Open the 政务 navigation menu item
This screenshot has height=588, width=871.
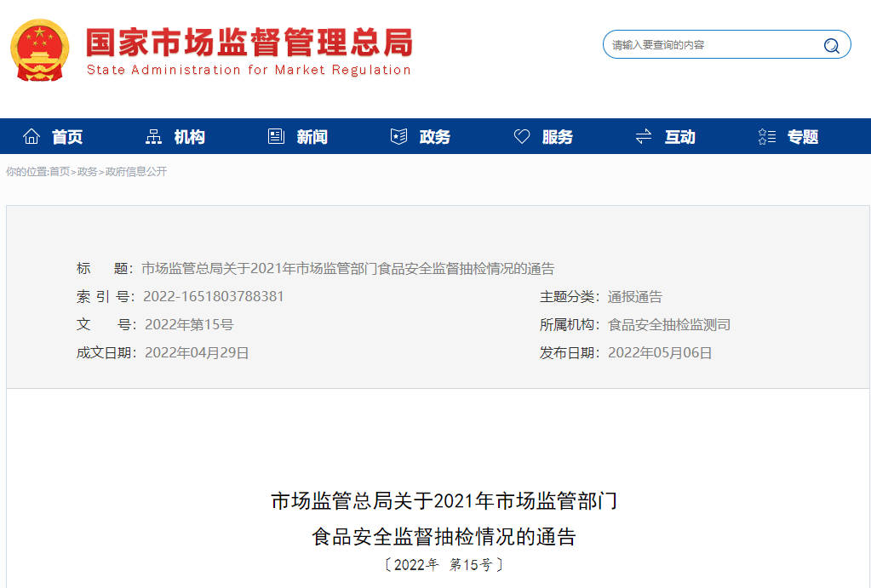click(x=435, y=137)
